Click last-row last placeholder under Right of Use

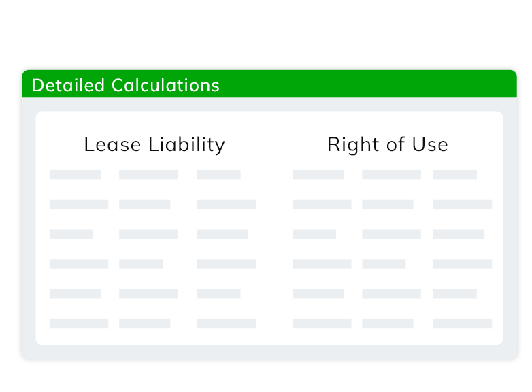tap(463, 323)
